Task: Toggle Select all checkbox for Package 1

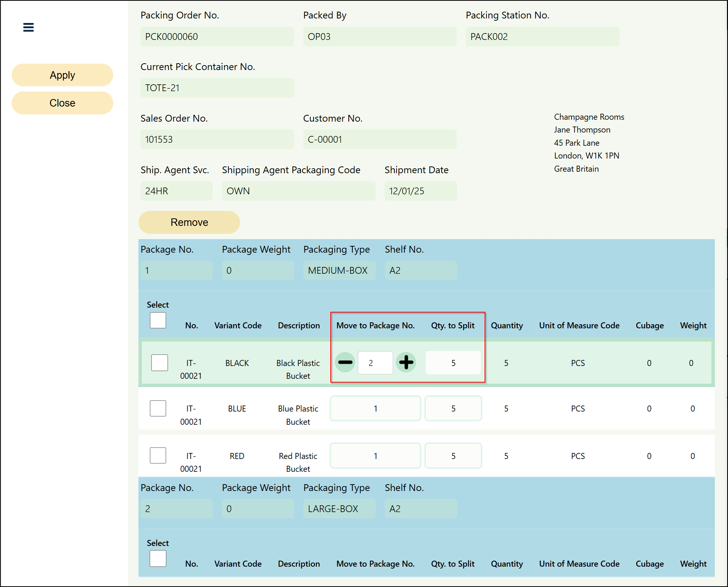Action: 158,320
